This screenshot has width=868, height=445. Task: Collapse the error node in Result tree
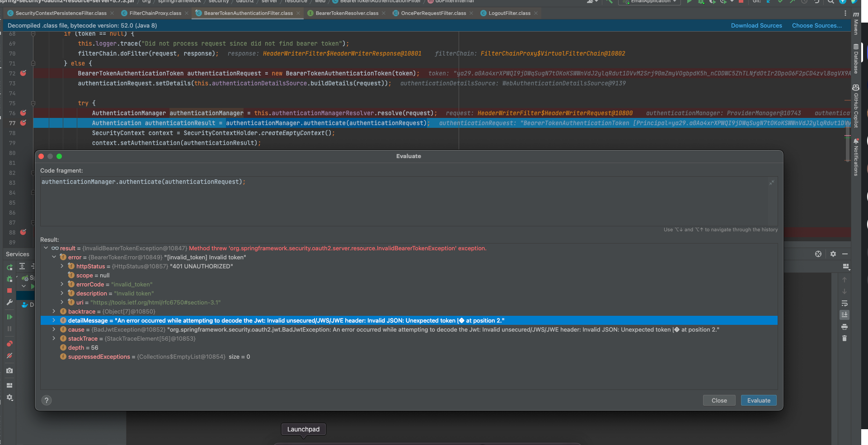tap(54, 257)
